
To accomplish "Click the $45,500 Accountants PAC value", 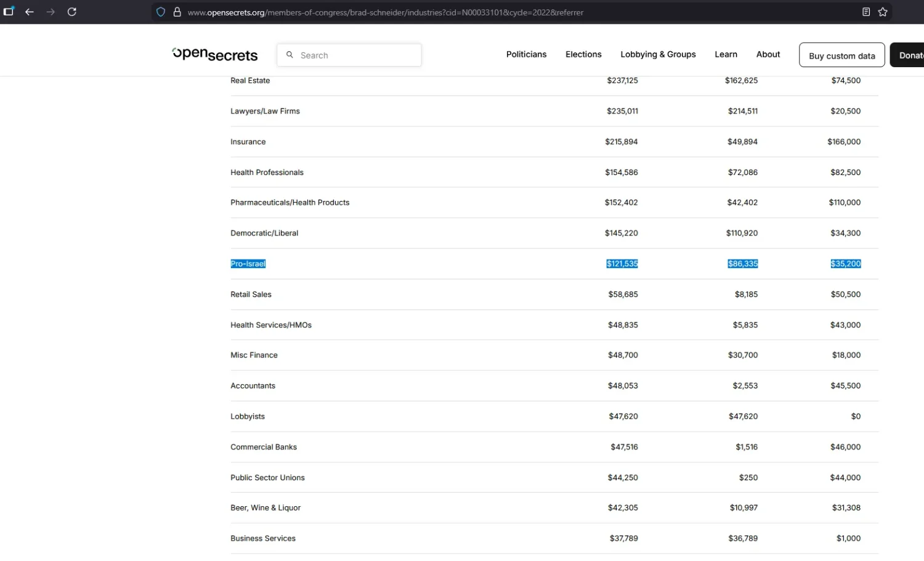I will pyautogui.click(x=846, y=386).
